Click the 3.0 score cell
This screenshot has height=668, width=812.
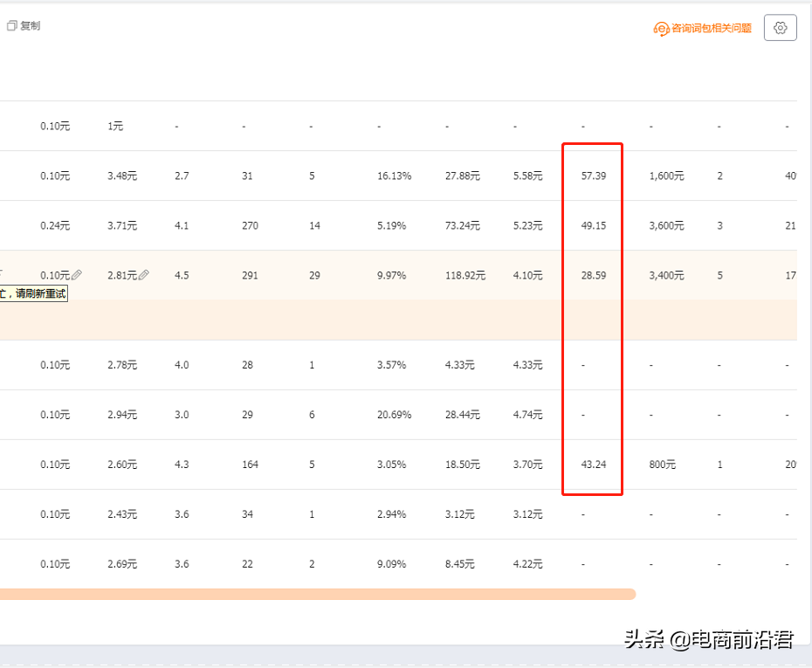(x=182, y=415)
